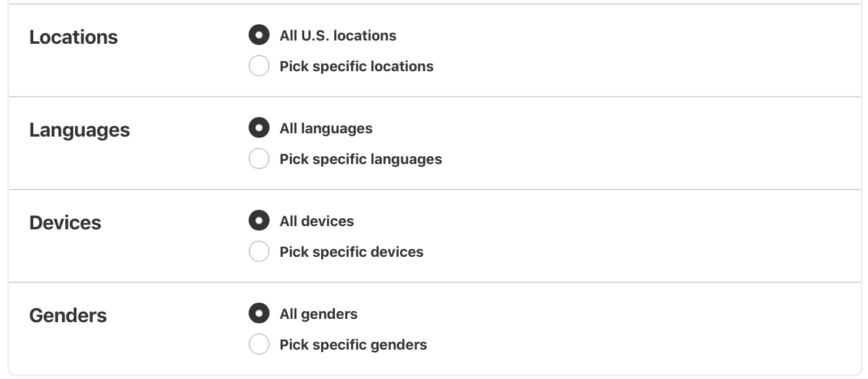
Task: Choose the 'Pick specific devices' radio button
Action: 259,252
